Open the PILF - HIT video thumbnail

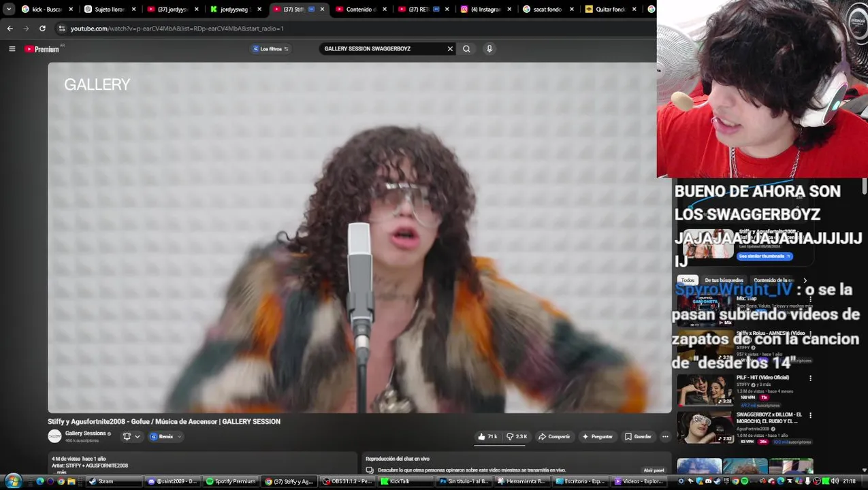pyautogui.click(x=705, y=389)
